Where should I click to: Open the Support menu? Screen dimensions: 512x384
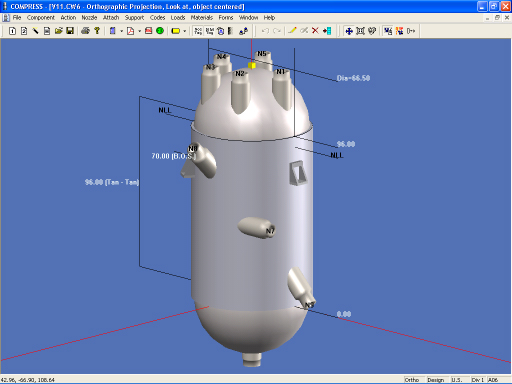tap(134, 18)
